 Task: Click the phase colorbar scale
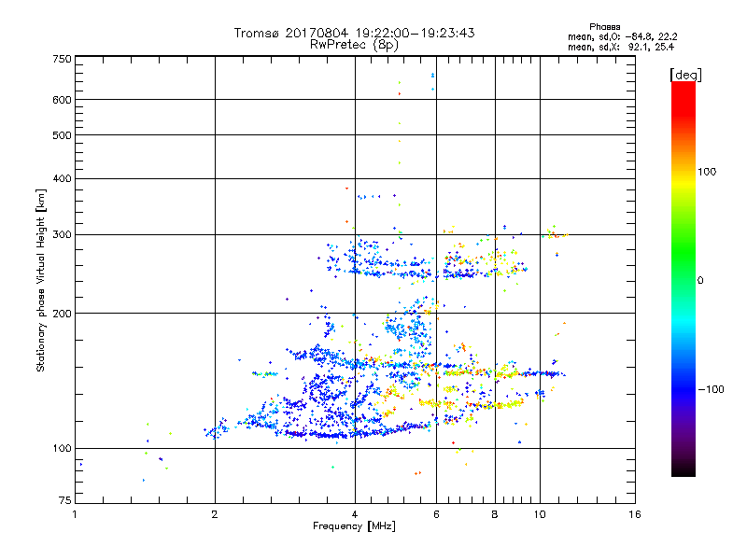tap(684, 279)
